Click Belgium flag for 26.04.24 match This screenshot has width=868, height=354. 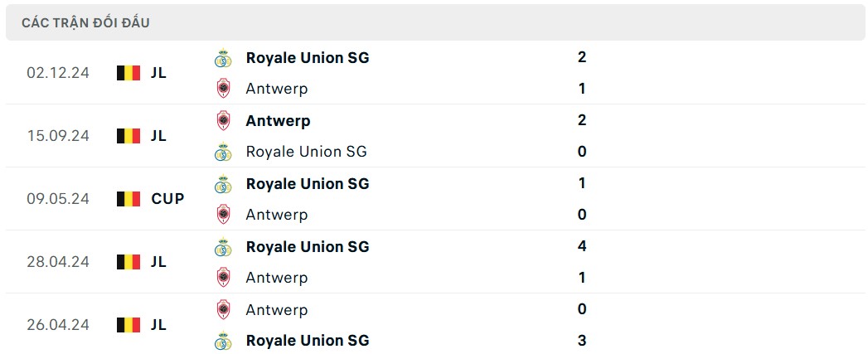(x=128, y=325)
